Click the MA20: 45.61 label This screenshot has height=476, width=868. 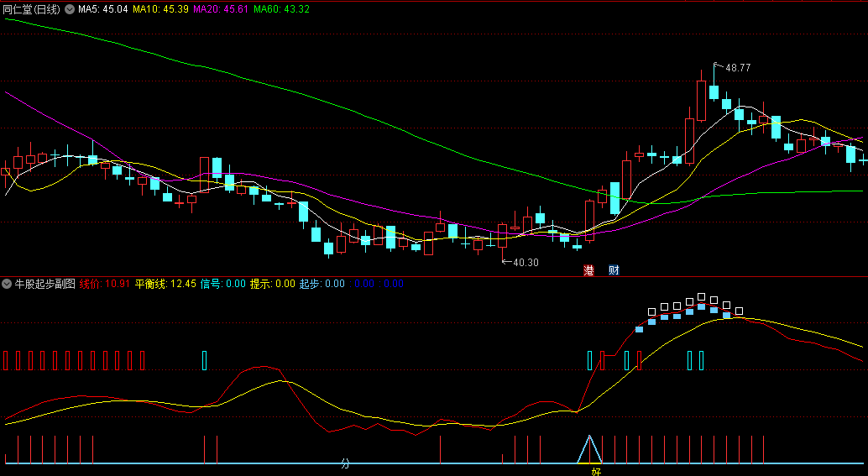tap(221, 9)
